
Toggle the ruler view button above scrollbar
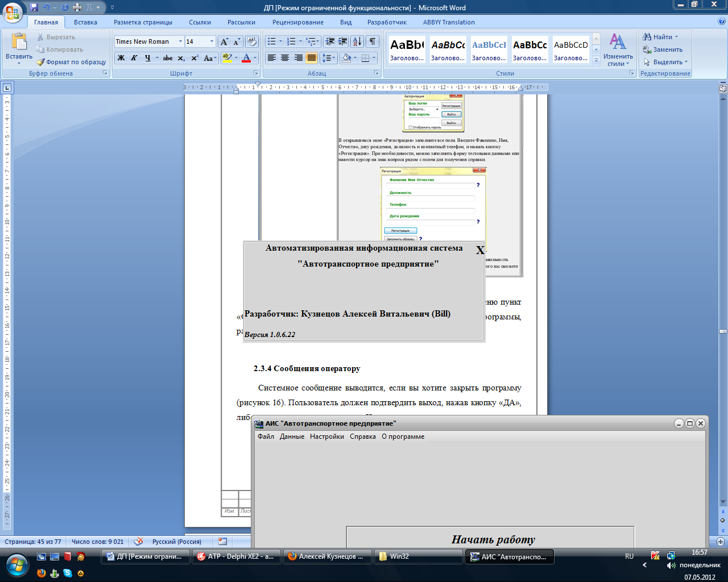click(x=723, y=88)
